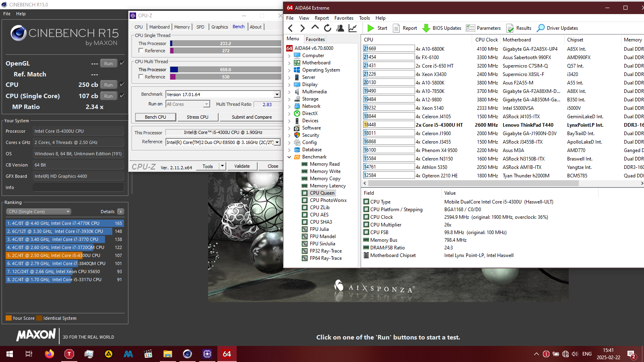
Task: Click the Windows Start button
Action: [x=10, y=354]
